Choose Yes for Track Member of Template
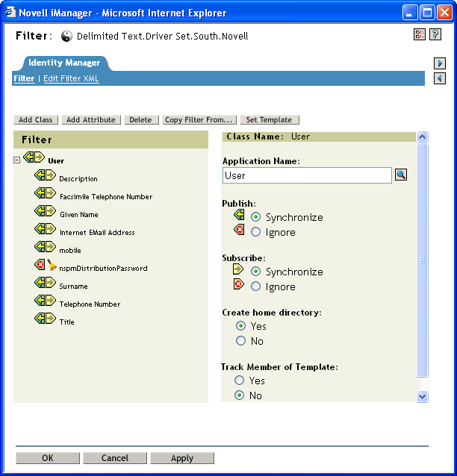The height and width of the screenshot is (476, 457). (239, 380)
